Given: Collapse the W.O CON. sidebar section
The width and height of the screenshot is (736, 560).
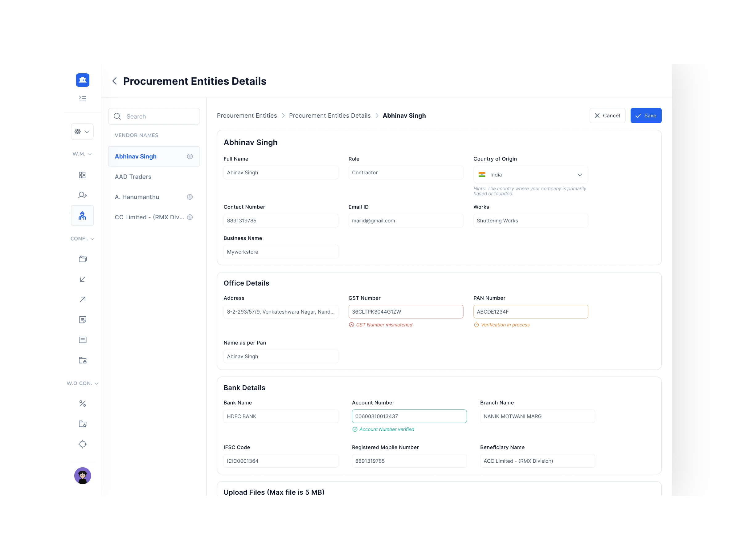Looking at the screenshot, I should click(x=82, y=383).
